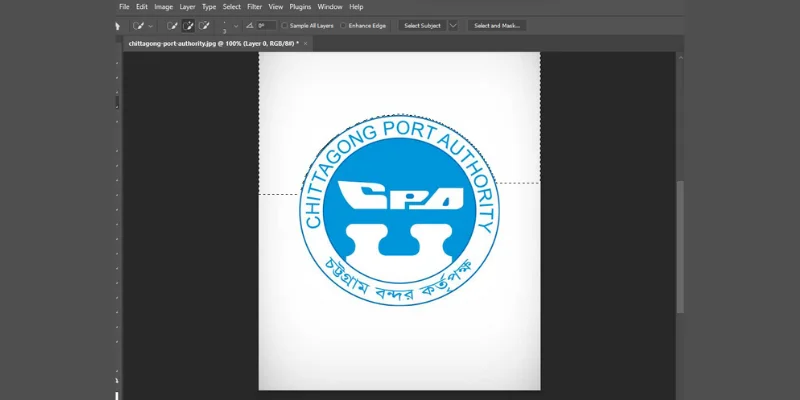Open the Edit menu
Screen dimensions: 800x400
(141, 7)
